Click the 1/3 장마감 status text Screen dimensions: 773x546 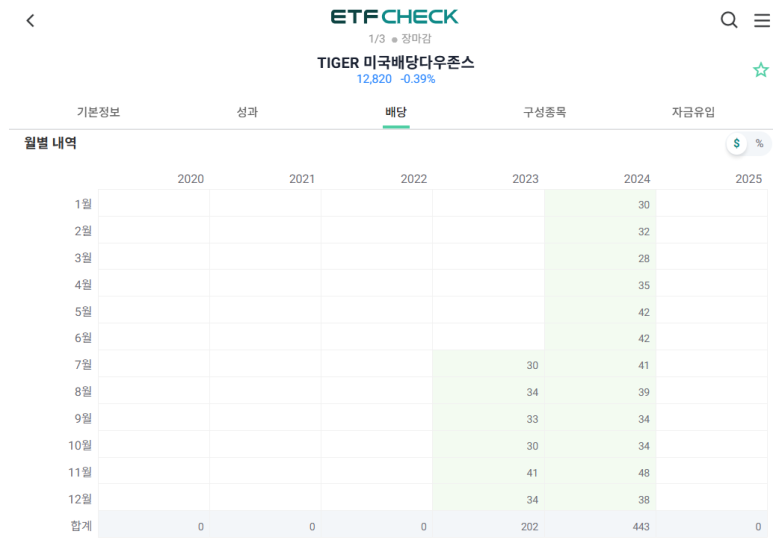point(400,38)
